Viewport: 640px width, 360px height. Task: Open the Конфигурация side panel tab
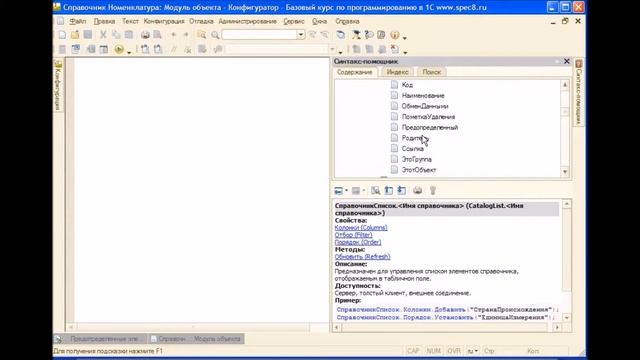[x=58, y=85]
